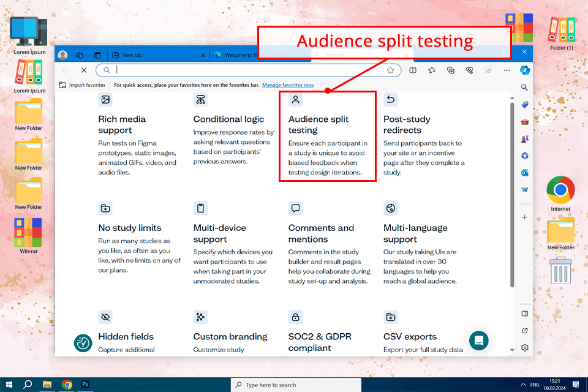588x392 pixels.
Task: Open the Copilot sidebar icon
Action: pos(524,70)
